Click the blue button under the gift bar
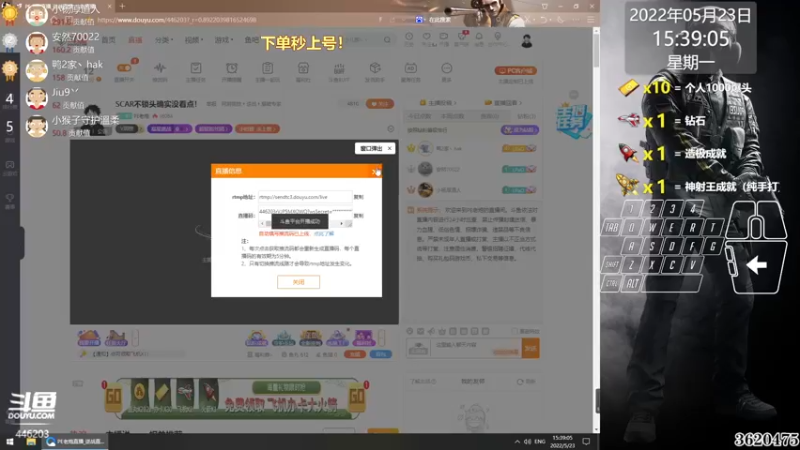Image resolution: width=800 pixels, height=450 pixels. (x=381, y=354)
